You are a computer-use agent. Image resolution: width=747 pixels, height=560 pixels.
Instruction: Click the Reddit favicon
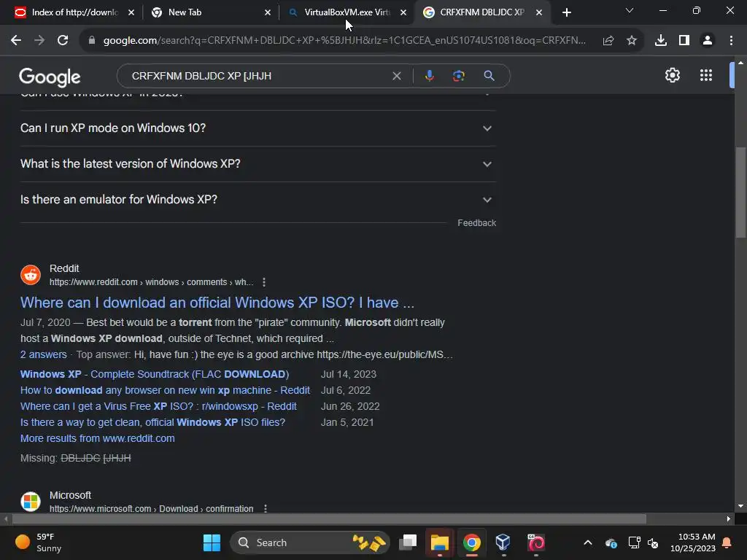pyautogui.click(x=31, y=275)
